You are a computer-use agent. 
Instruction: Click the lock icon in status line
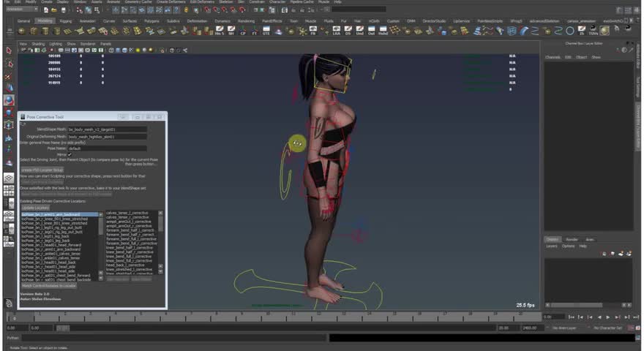click(x=186, y=10)
